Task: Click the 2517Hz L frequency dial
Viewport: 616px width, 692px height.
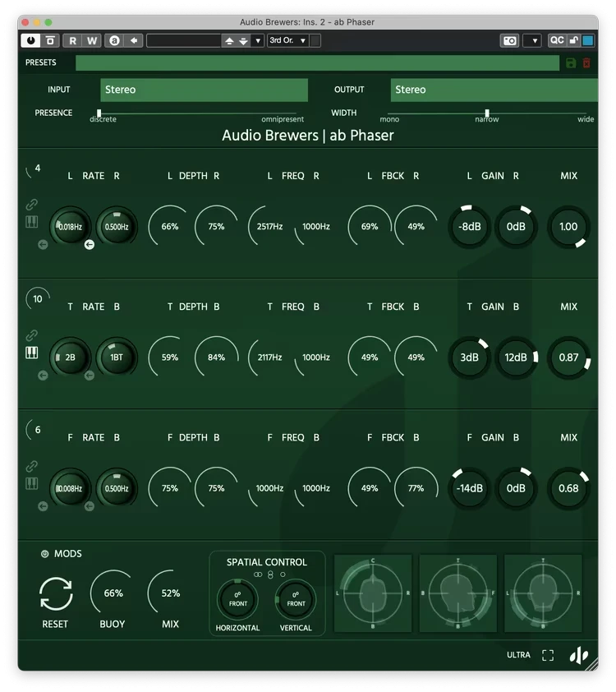Action: 269,226
